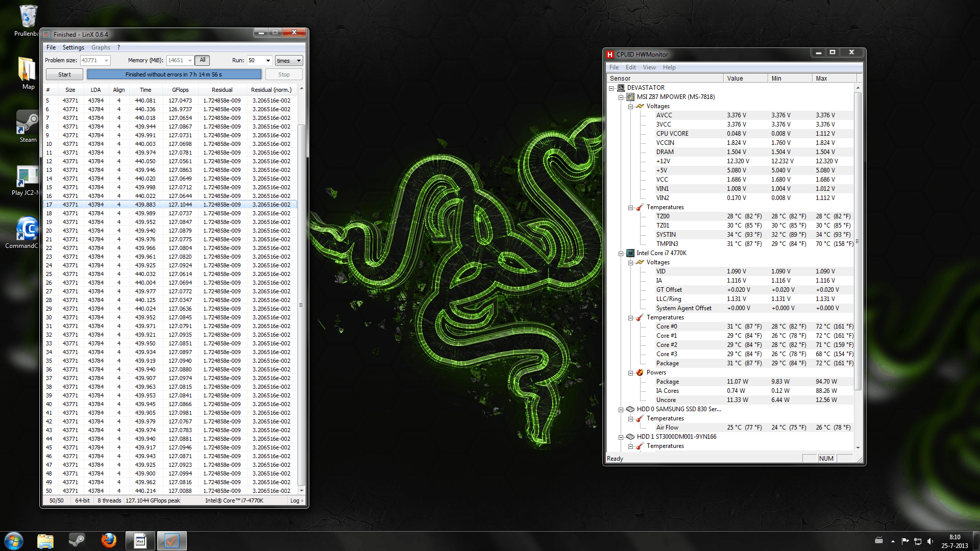Select run 50 row in LinX results

(170, 491)
